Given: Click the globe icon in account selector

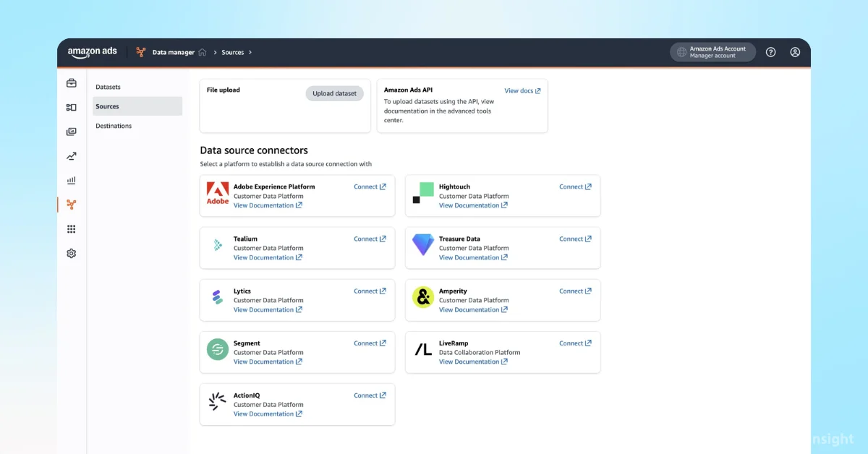Looking at the screenshot, I should pyautogui.click(x=681, y=52).
